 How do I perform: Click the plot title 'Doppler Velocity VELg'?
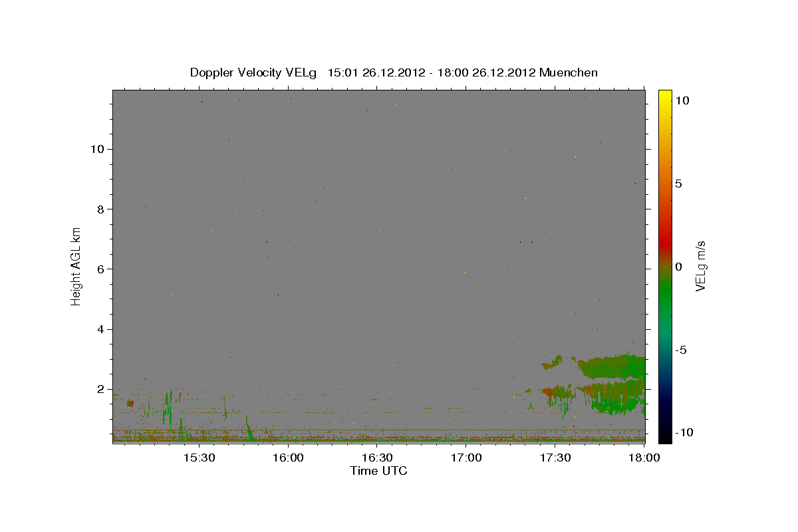(255, 72)
